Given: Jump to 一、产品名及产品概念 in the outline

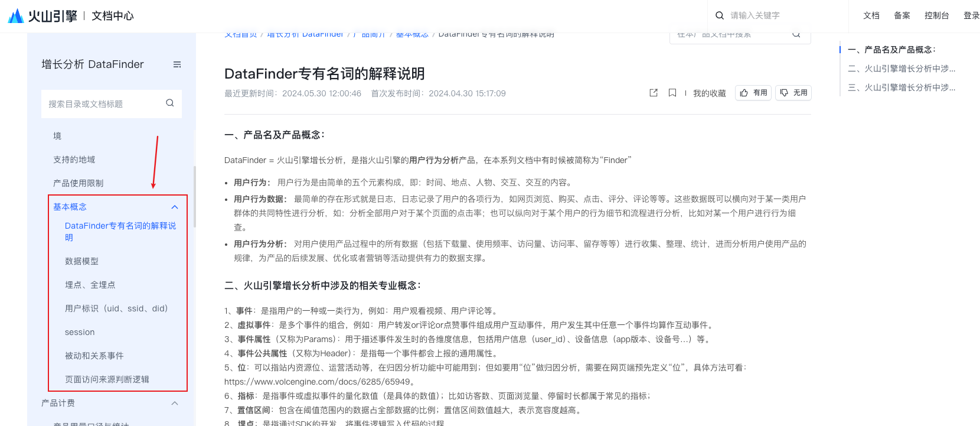Looking at the screenshot, I should tap(892, 50).
